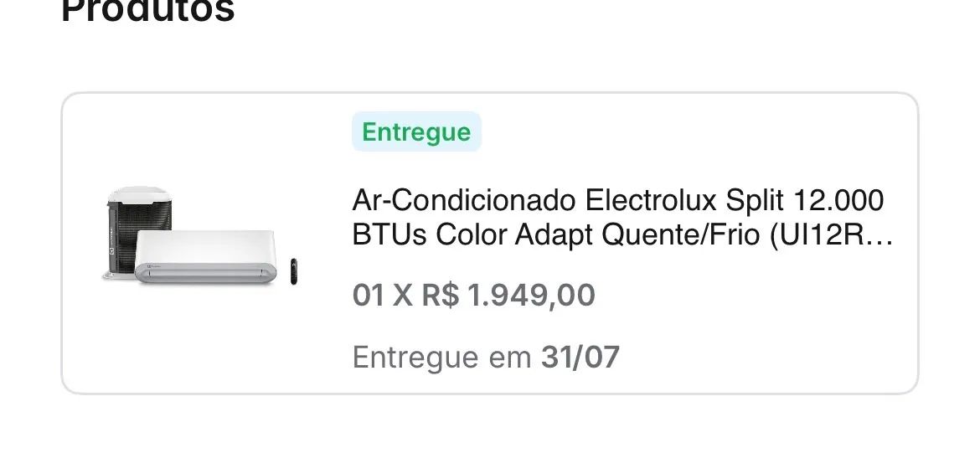The width and height of the screenshot is (980, 453).
Task: Select the word Split in product title
Action: click(x=755, y=201)
